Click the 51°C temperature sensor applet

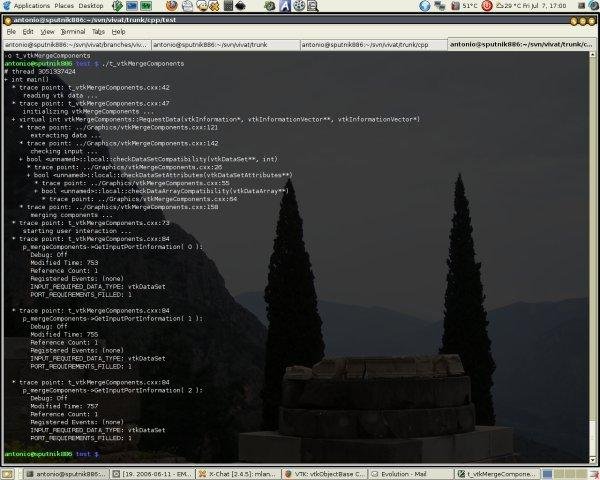pyautogui.click(x=464, y=6)
